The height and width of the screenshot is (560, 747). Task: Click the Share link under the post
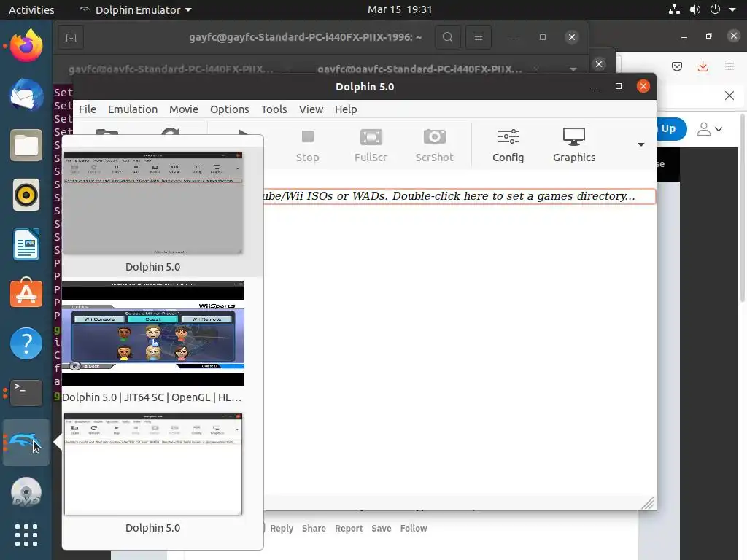(314, 529)
